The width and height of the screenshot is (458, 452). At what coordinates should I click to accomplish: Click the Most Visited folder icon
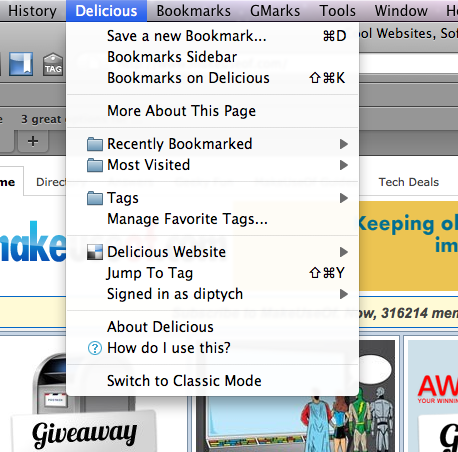[x=95, y=165]
